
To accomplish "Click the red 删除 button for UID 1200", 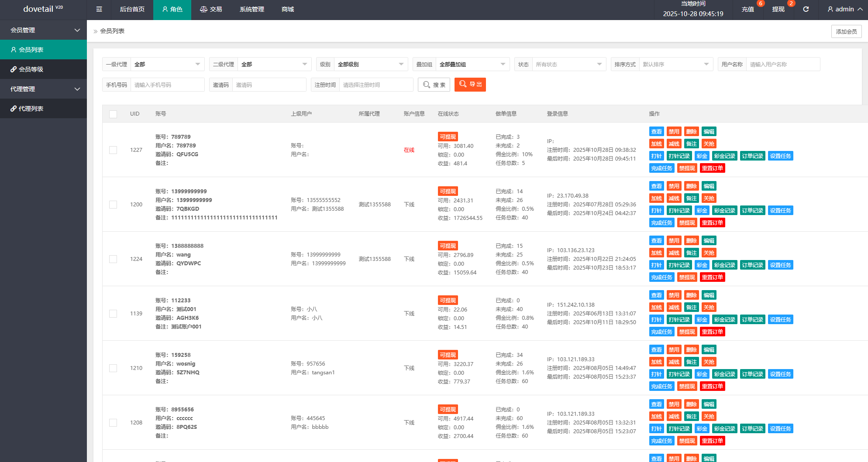I will [x=691, y=186].
